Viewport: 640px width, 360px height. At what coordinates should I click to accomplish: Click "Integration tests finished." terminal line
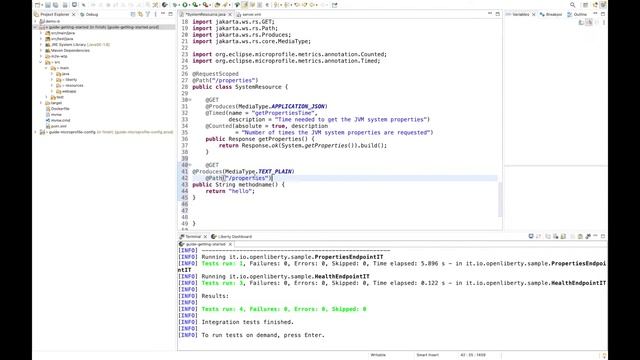point(248,322)
